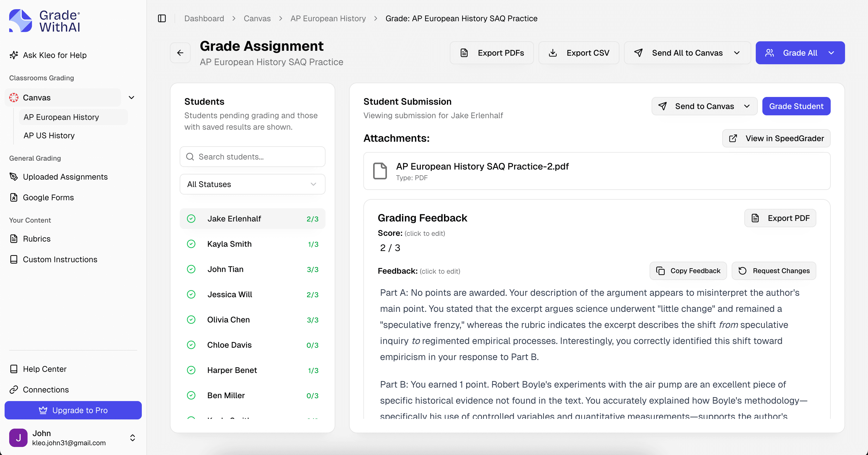Open the All Statuses dropdown
Screen dimensions: 868x455
(252, 184)
